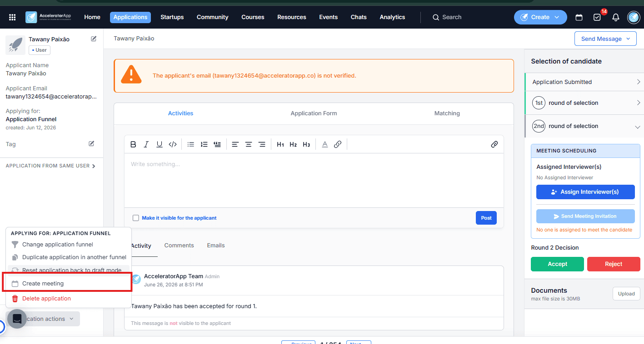
Task: Attach a file using the paperclip icon
Action: coord(494,144)
